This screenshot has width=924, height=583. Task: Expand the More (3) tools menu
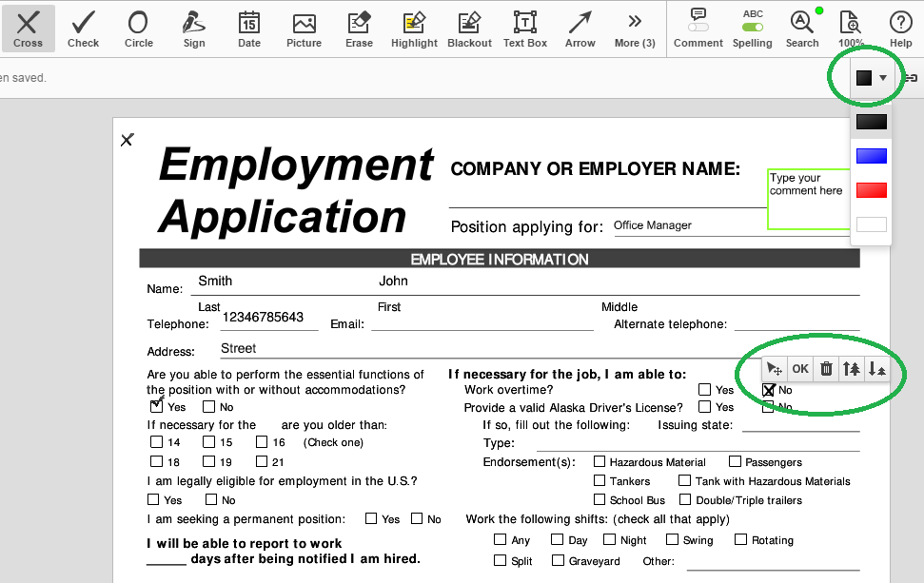[x=635, y=29]
